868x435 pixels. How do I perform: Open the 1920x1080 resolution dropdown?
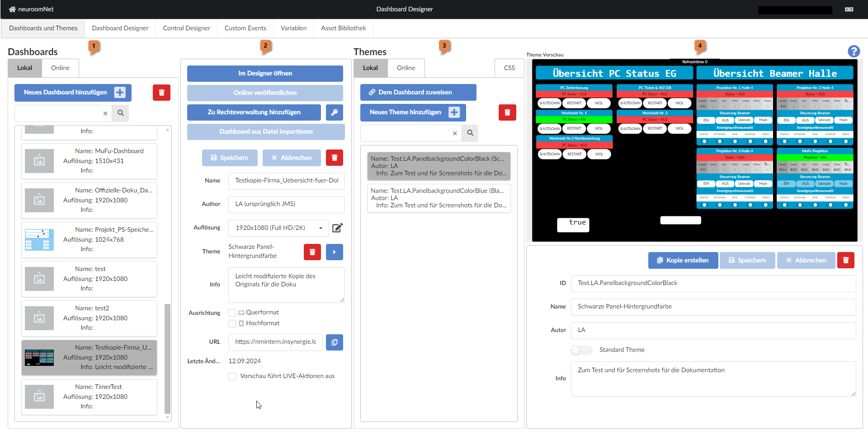click(x=278, y=228)
